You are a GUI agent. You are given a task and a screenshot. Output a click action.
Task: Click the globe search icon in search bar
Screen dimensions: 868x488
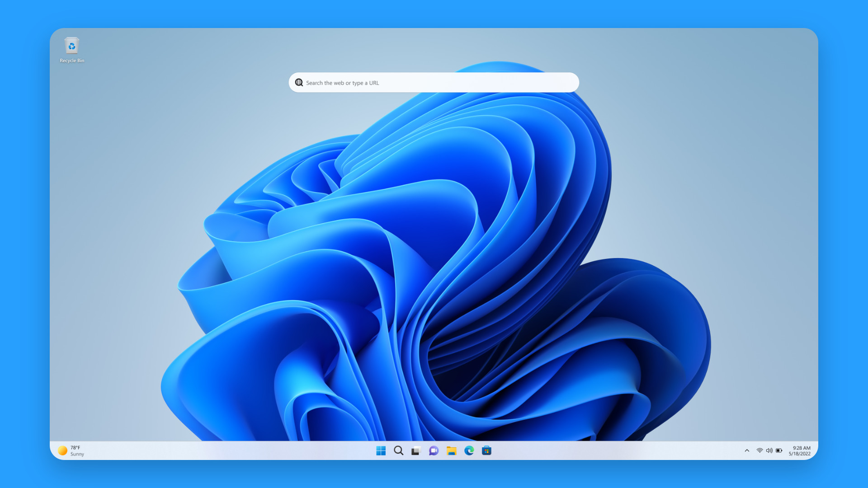(x=299, y=83)
